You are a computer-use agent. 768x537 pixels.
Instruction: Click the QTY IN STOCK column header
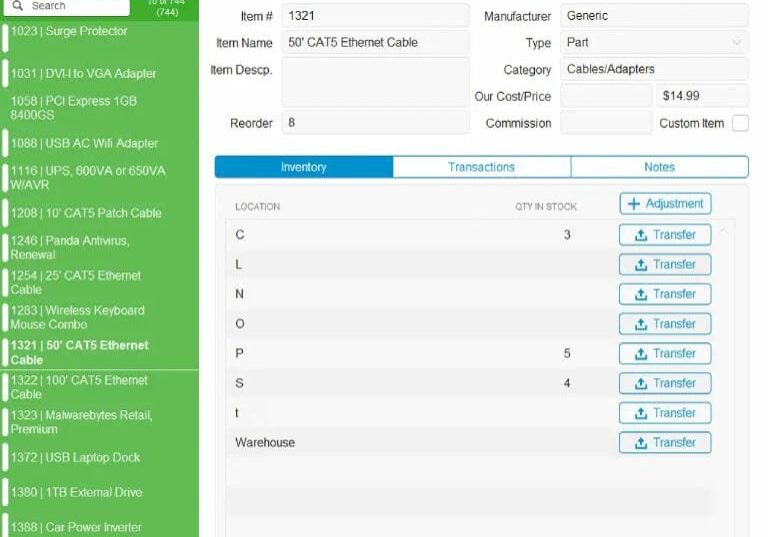click(546, 207)
